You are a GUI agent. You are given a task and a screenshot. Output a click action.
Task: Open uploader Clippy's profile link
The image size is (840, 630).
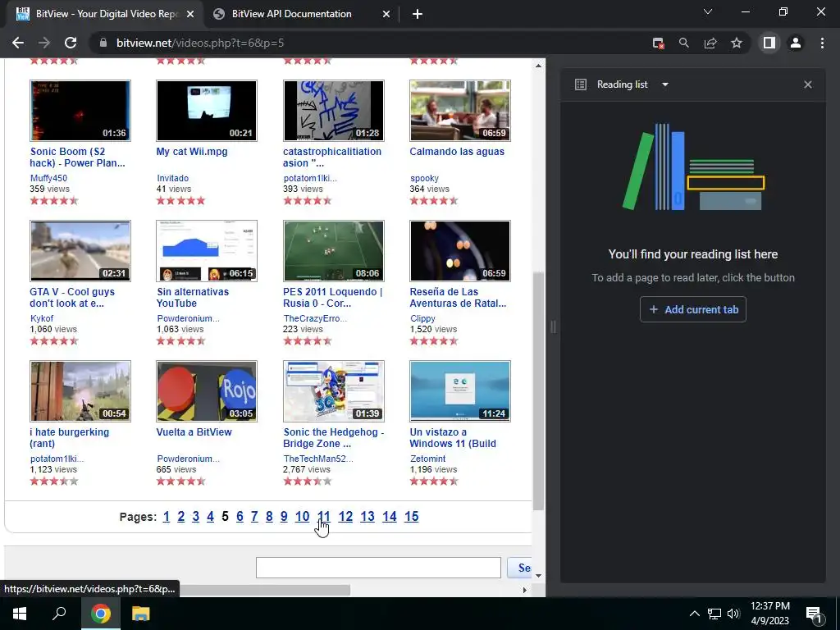422,319
